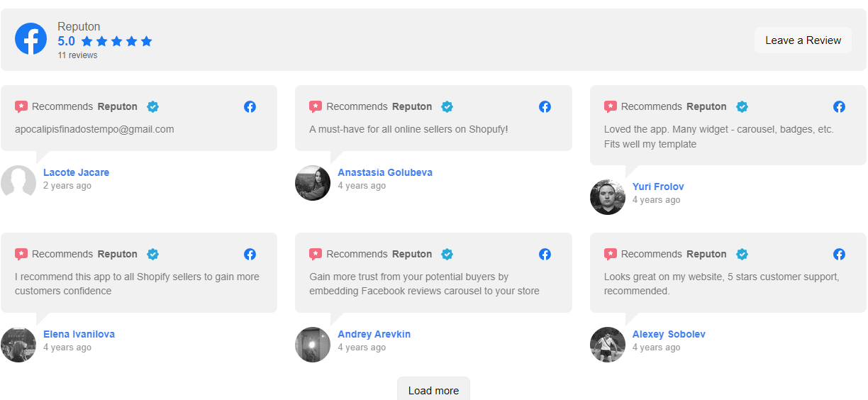Select Elena Ivanilova's avatar photo
Screen dimensions: 868x400
click(18, 345)
